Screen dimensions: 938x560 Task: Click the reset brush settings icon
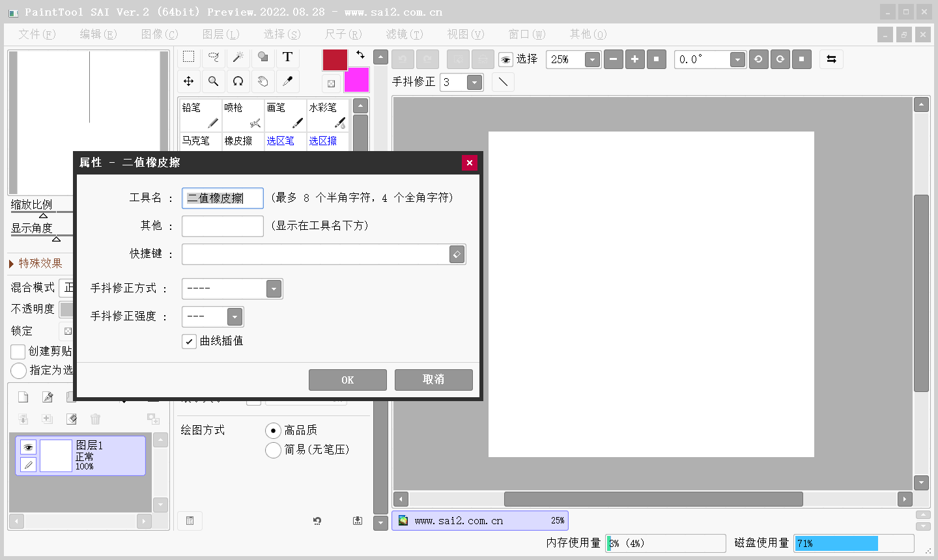(317, 520)
